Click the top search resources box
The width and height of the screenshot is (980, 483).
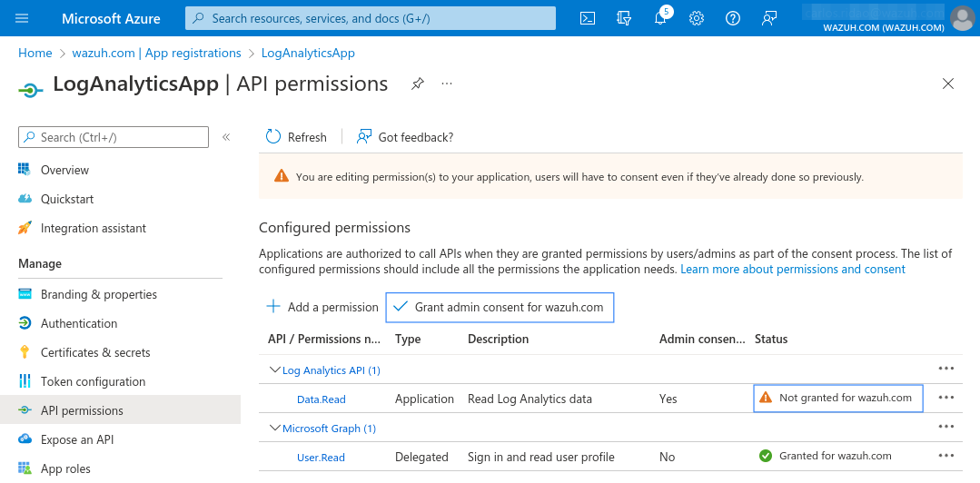tap(370, 18)
